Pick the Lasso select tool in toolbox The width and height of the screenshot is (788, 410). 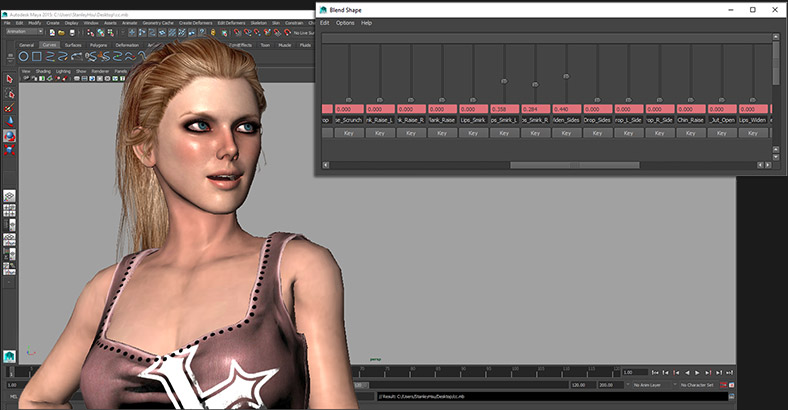pos(9,93)
